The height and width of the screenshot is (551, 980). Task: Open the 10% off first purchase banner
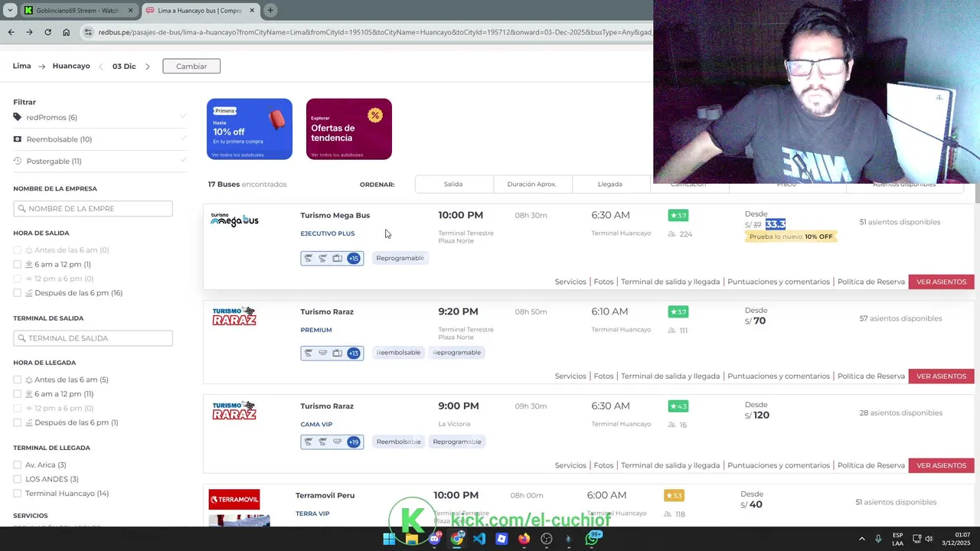pyautogui.click(x=250, y=129)
